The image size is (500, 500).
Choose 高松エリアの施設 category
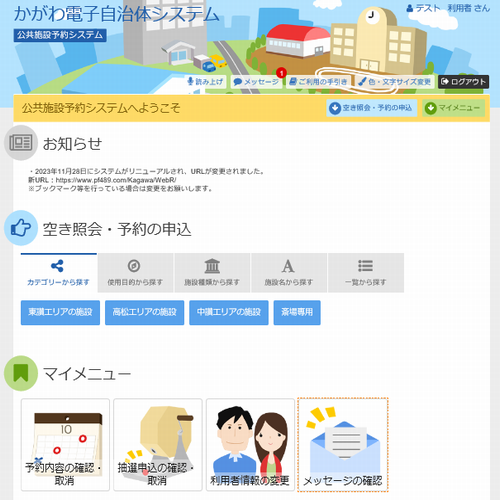145,312
